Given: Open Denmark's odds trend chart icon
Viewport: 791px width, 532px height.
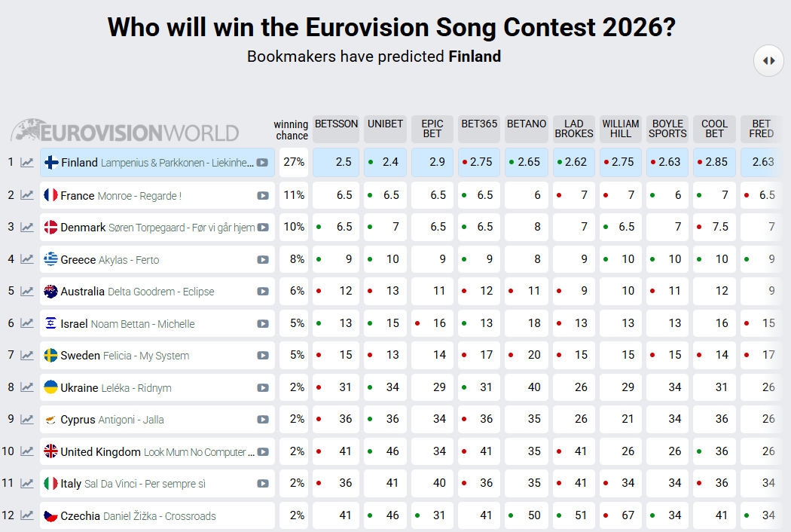Looking at the screenshot, I should coord(27,228).
